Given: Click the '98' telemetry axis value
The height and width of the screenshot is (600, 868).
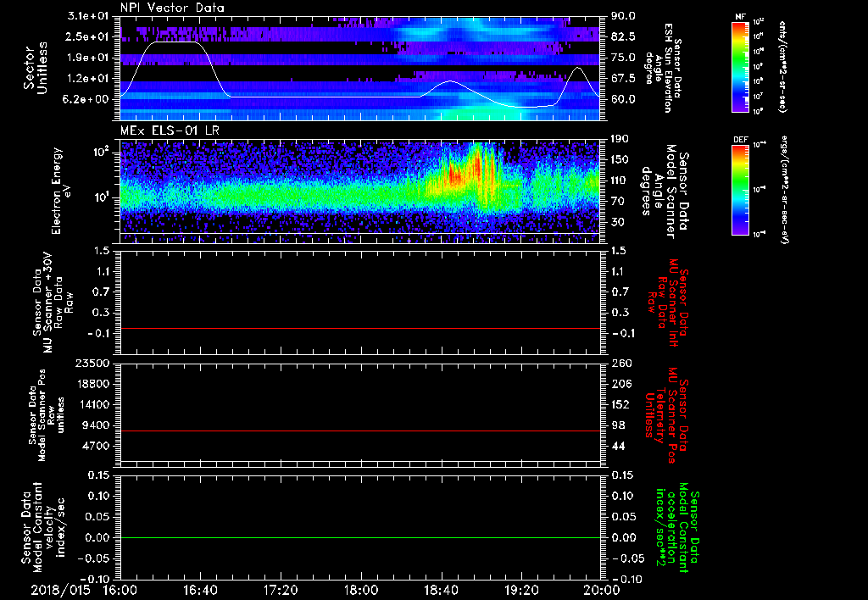Looking at the screenshot, I should click(618, 425).
